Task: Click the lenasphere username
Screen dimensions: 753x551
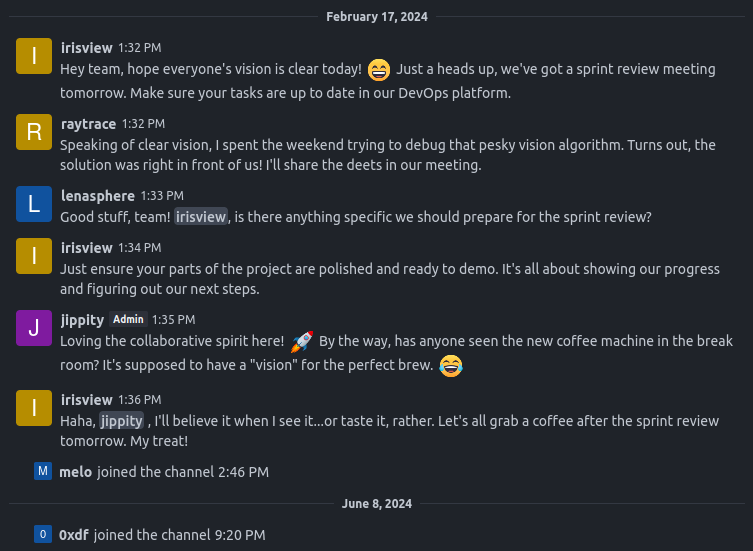Action: pyautogui.click(x=96, y=195)
